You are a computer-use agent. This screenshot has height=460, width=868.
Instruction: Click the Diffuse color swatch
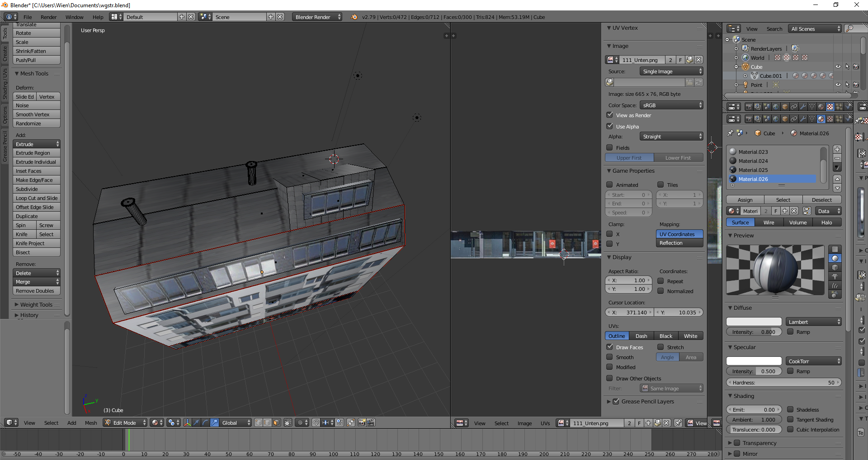tap(754, 322)
